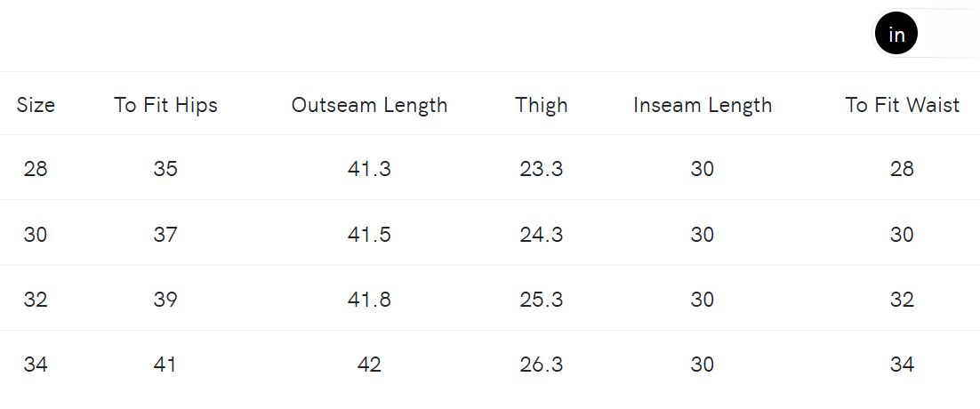Screen dimensions: 980x409
Task: Click the 24.3 thigh measurement
Action: pyautogui.click(x=541, y=235)
